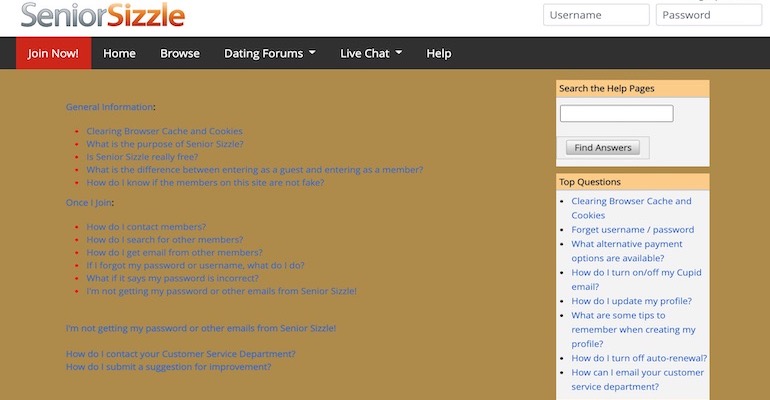Open 'How do I submit a suggestion for improvement?'
The width and height of the screenshot is (770, 400).
168,367
